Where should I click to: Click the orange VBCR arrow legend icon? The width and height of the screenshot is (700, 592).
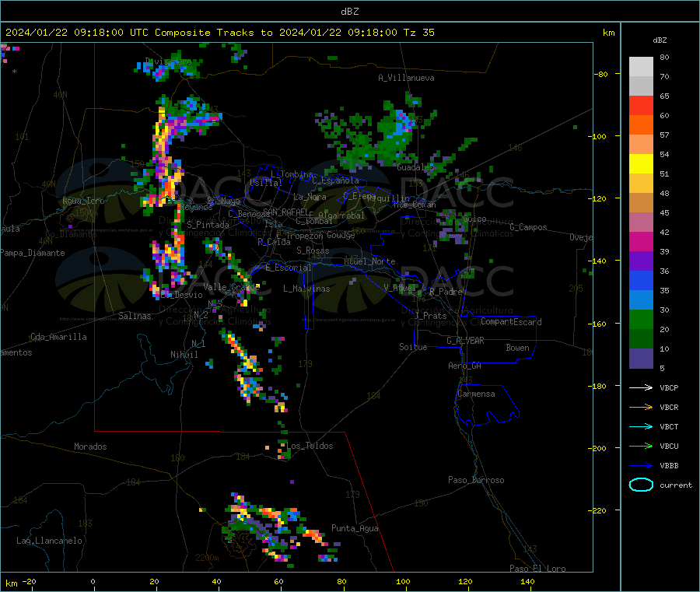641,407
